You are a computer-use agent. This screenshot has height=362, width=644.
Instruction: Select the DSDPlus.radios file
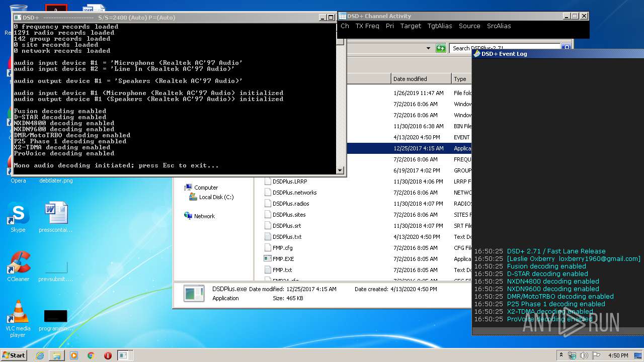coord(291,204)
